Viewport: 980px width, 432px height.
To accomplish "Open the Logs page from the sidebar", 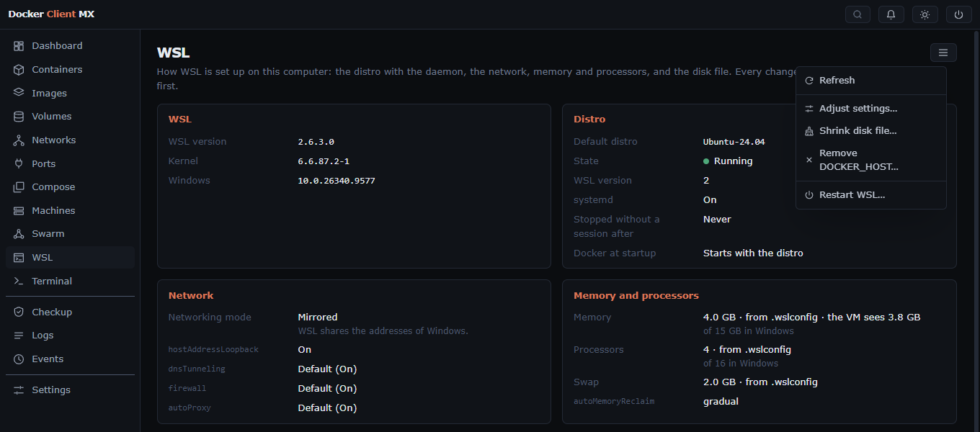I will click(70, 336).
